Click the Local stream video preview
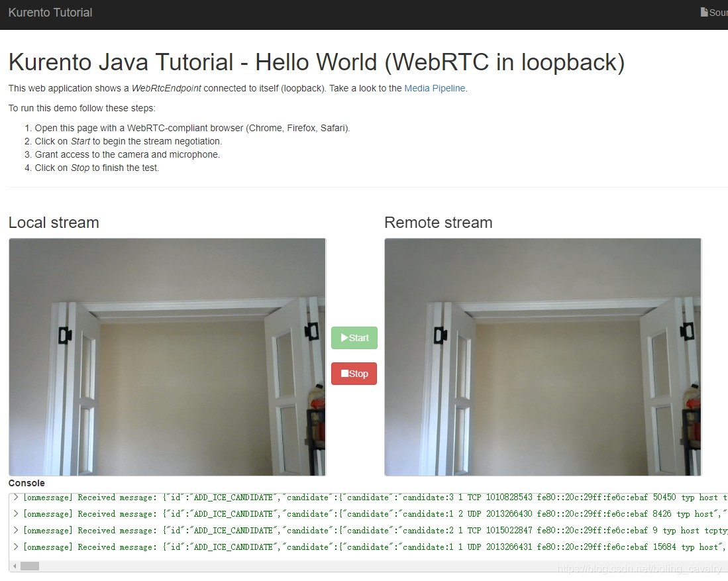The height and width of the screenshot is (581, 728). (x=167, y=356)
